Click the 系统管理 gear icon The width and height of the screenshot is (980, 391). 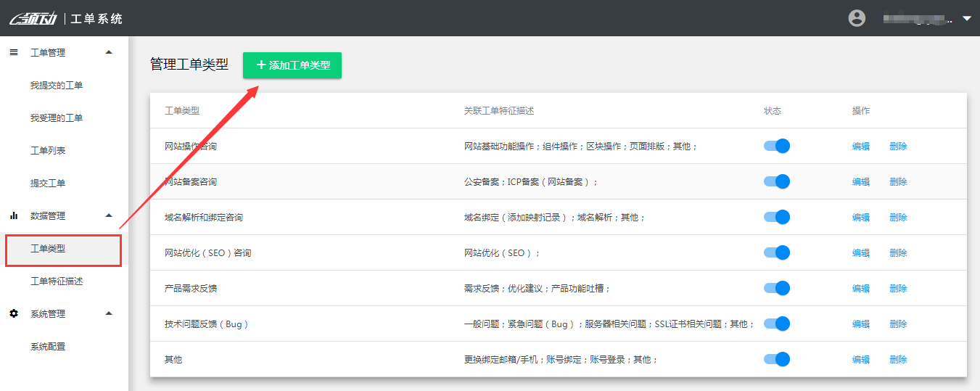pyautogui.click(x=14, y=313)
